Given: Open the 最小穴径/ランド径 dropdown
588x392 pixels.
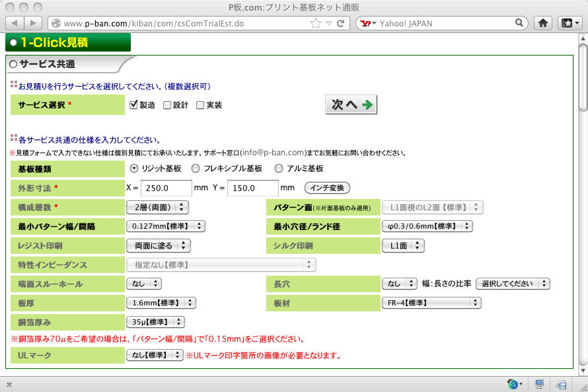Looking at the screenshot, I should [427, 226].
